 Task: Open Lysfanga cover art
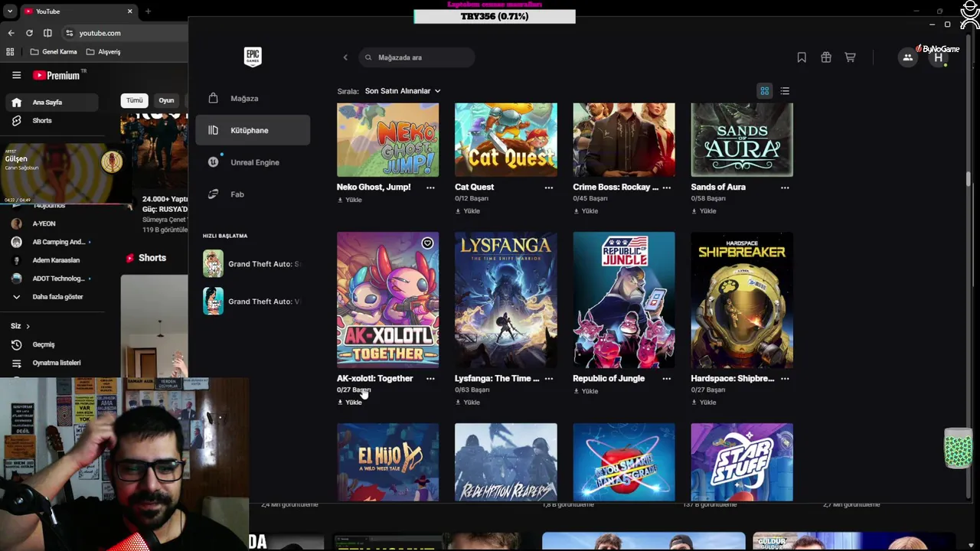pos(506,300)
